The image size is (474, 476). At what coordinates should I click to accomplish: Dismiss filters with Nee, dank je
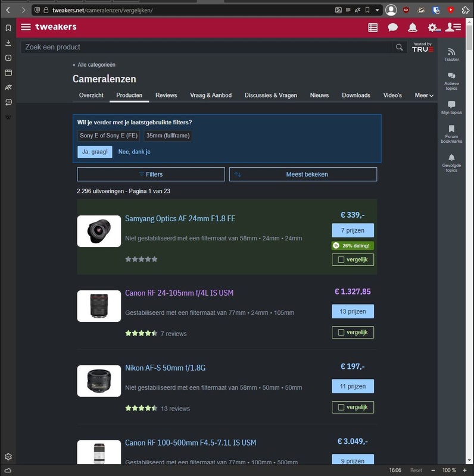coord(135,152)
